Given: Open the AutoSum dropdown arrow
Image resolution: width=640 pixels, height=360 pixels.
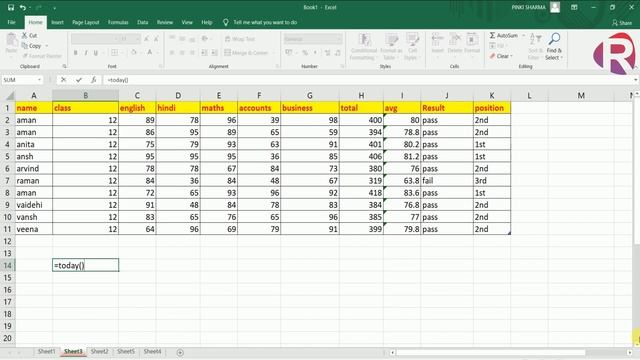Looking at the screenshot, I should [x=523, y=36].
